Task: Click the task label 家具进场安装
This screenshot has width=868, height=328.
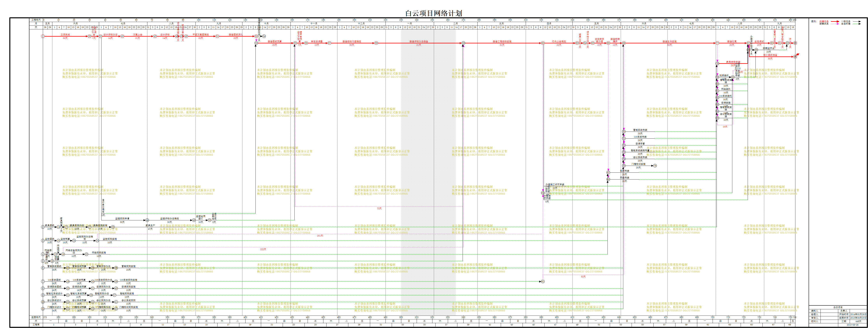Action: 733,62
